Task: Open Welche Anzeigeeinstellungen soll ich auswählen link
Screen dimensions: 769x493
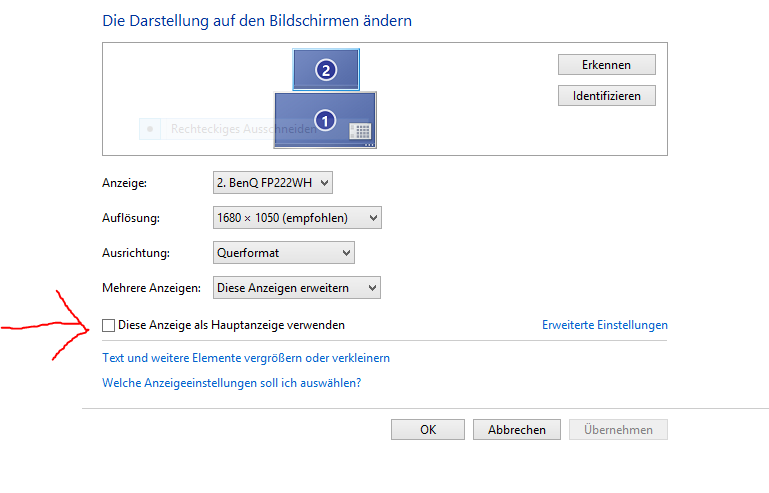Action: tap(231, 383)
